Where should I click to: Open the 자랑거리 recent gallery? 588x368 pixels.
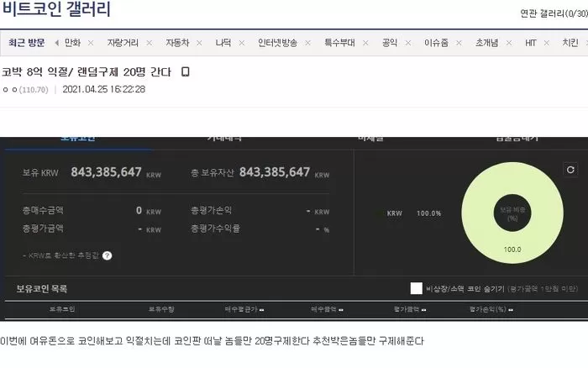pyautogui.click(x=123, y=43)
